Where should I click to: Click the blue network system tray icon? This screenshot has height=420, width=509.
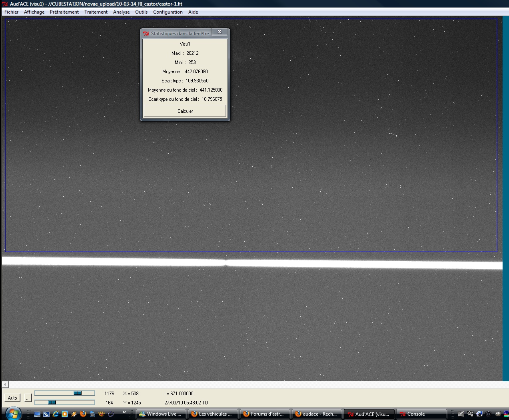coord(479,414)
